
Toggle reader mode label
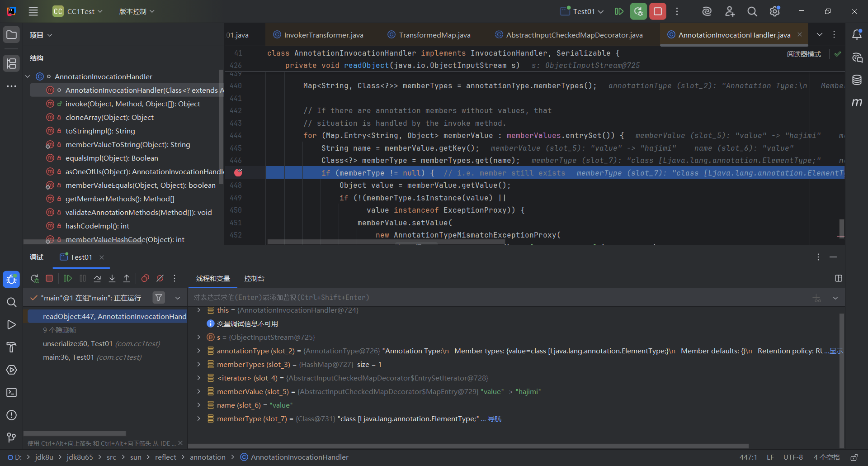(x=804, y=54)
